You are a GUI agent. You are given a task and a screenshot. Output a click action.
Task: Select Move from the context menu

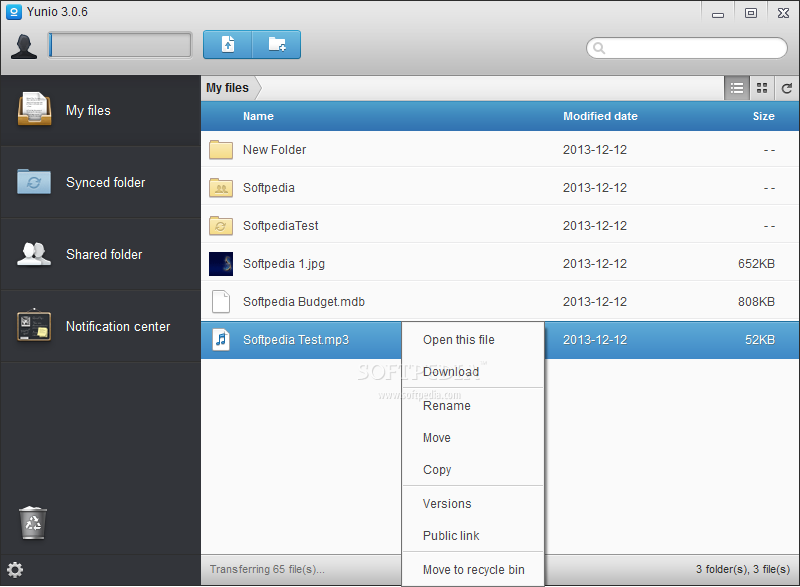coord(473,438)
